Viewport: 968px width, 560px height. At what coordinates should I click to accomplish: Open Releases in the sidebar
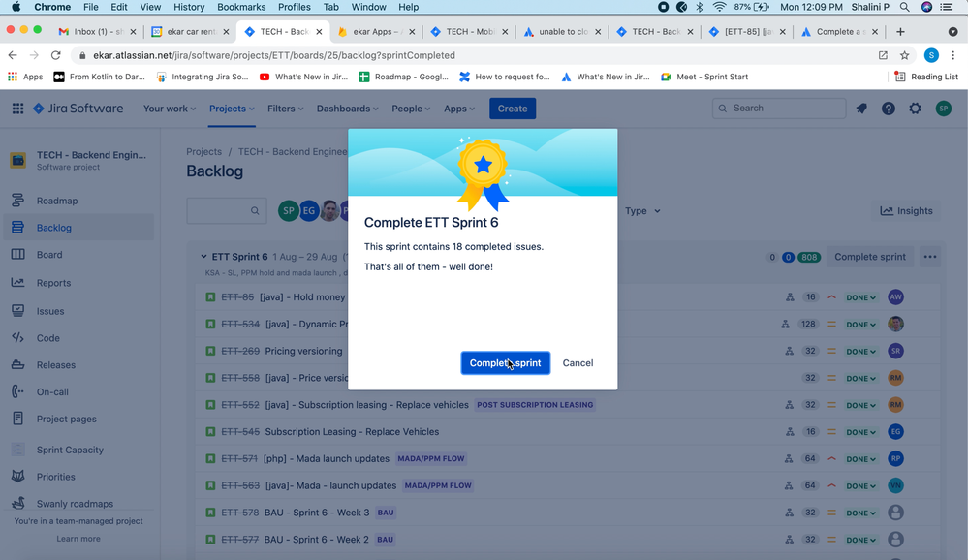[55, 365]
